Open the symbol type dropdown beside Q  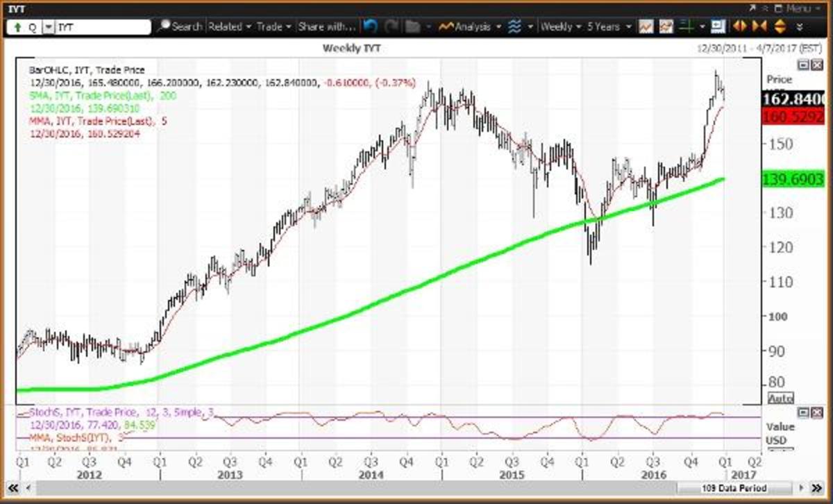49,27
